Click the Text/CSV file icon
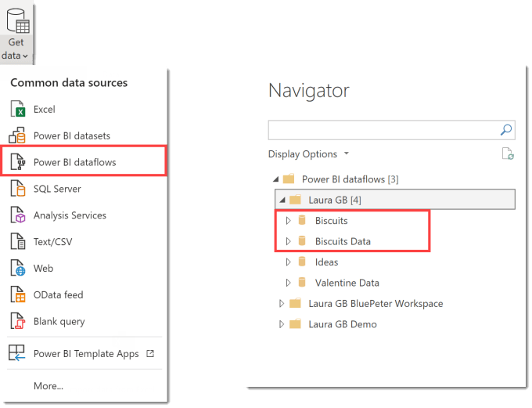Screen dimensions: 532x408 pos(17,241)
